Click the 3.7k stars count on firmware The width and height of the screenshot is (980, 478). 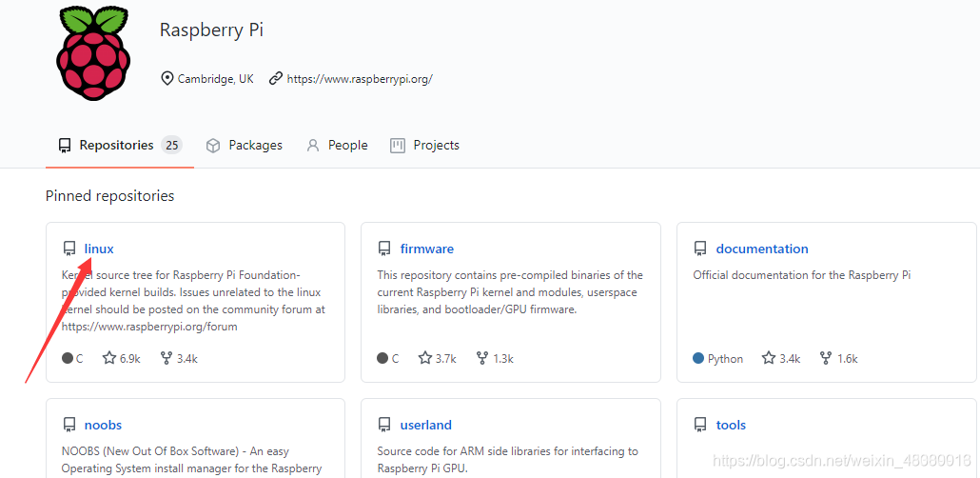(x=445, y=359)
